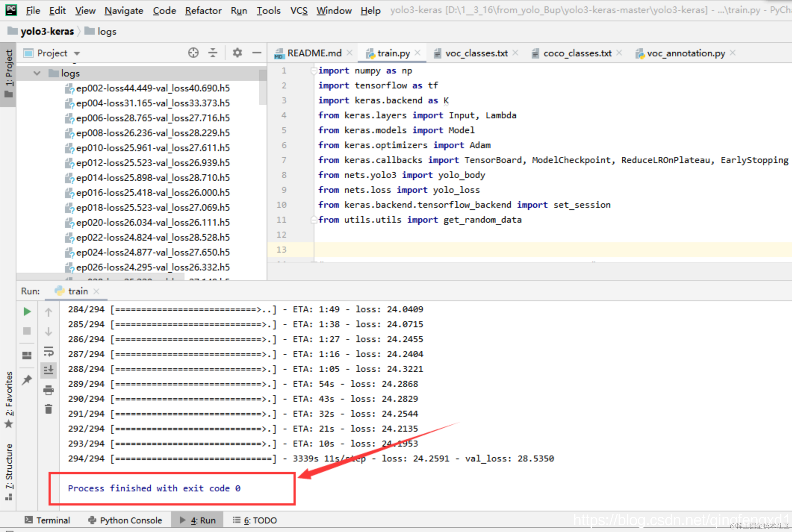Open the Project view dropdown
This screenshot has width=792, height=532.
(x=77, y=53)
